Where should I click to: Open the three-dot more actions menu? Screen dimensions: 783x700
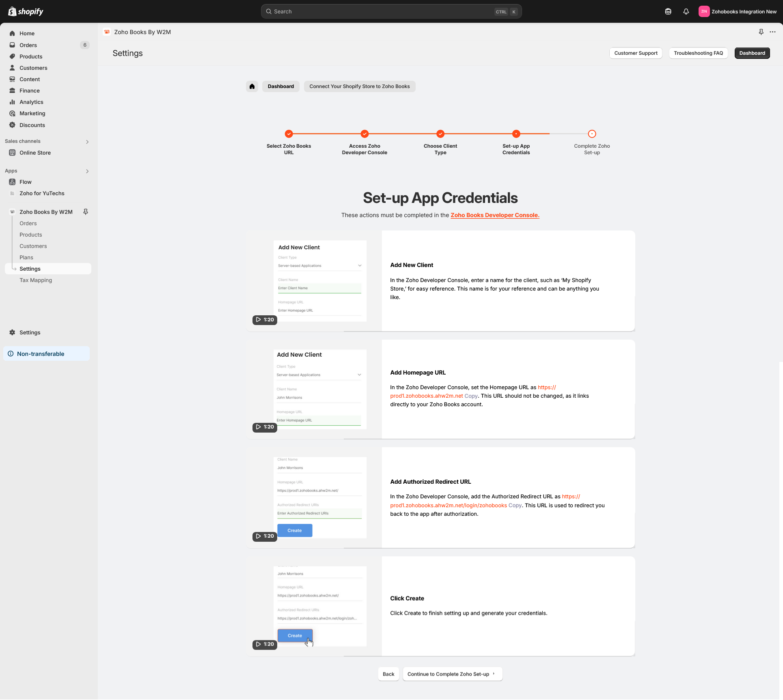coord(773,32)
